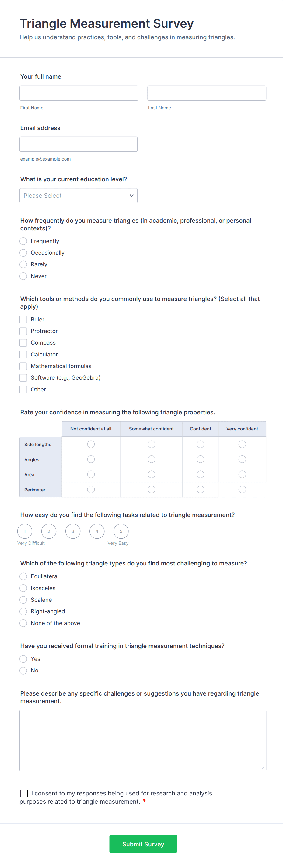This screenshot has height=868, width=283.
Task: Select Somewhat confident for Angles
Action: point(151,459)
